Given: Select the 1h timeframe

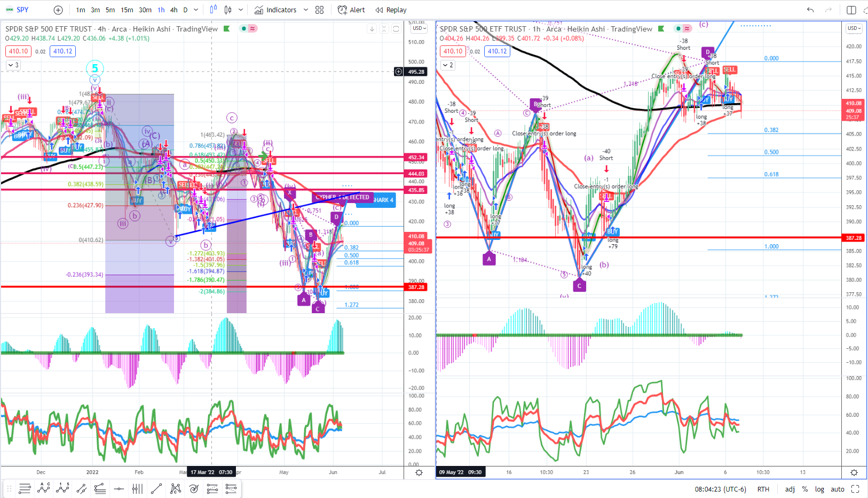Looking at the screenshot, I should [x=161, y=10].
